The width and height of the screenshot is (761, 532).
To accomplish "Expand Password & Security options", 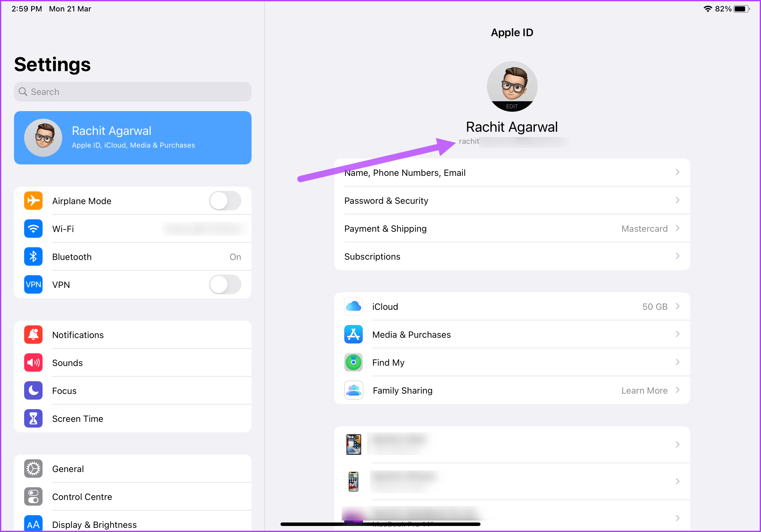I will coord(512,200).
